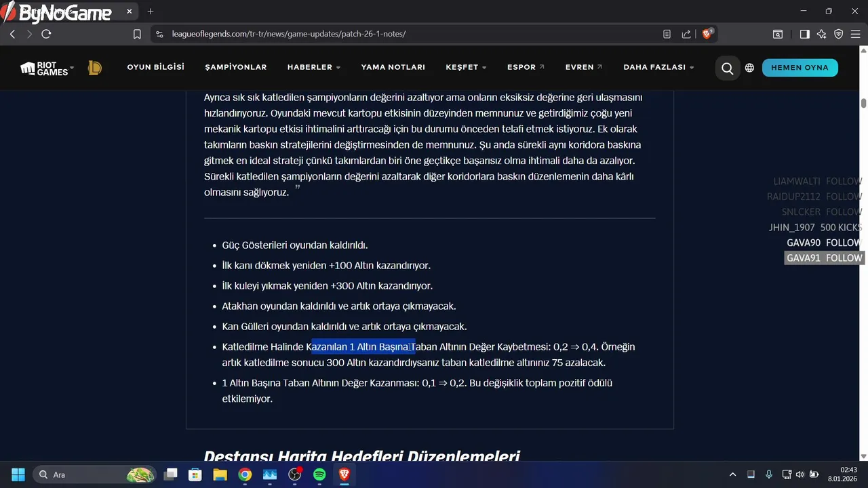Click the network/display icon in system tray
This screenshot has height=488, width=868.
(786, 474)
